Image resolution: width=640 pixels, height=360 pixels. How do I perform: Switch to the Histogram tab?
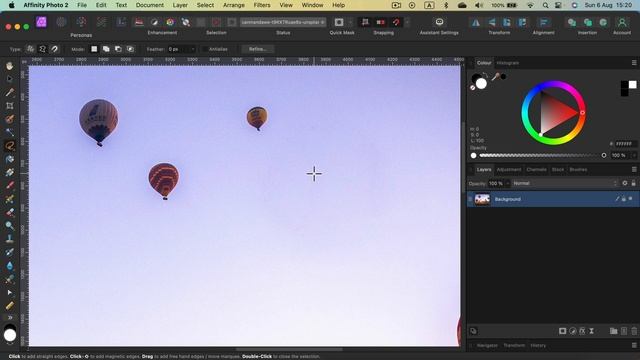click(x=508, y=63)
